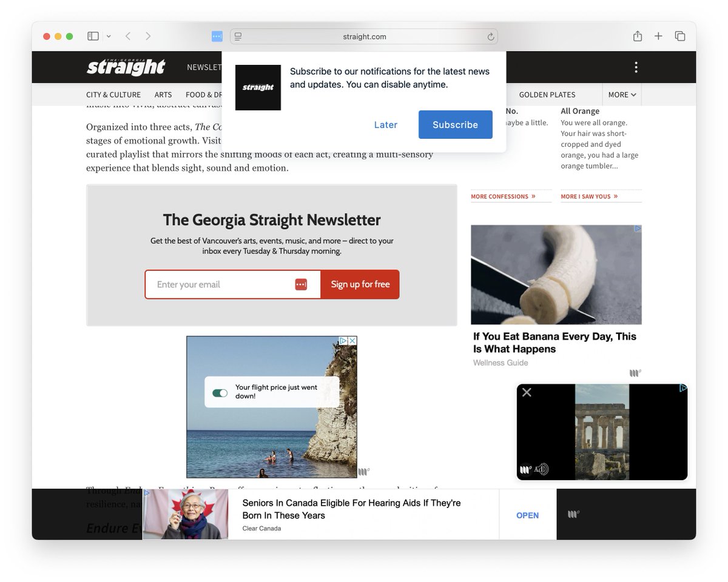
Task: Go back with the back arrow
Action: 128,36
